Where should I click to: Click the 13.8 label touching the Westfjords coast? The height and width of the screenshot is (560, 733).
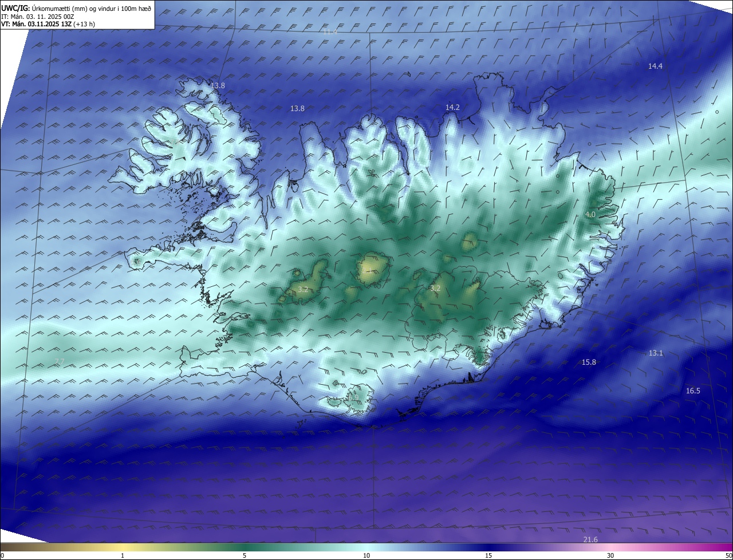click(218, 85)
